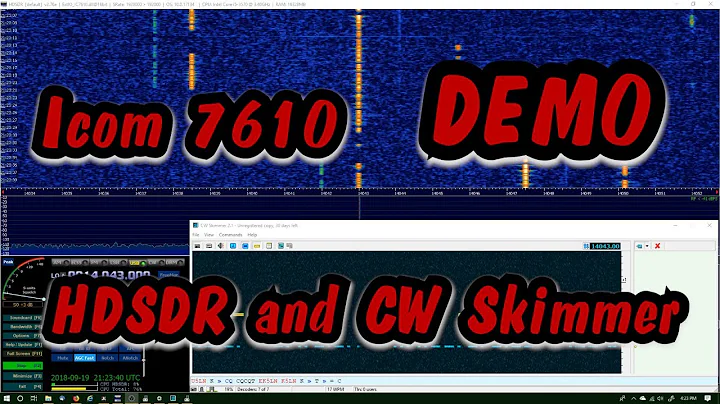The width and height of the screenshot is (720, 404).
Task: Click the vertical scroll handle beside CW Skimmer waterfall
Action: tap(624, 280)
